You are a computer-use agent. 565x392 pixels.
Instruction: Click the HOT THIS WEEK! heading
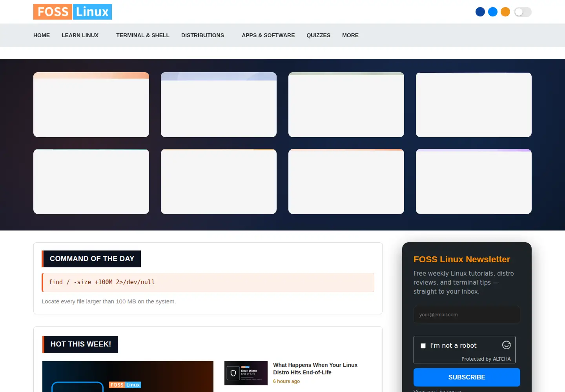[80, 344]
